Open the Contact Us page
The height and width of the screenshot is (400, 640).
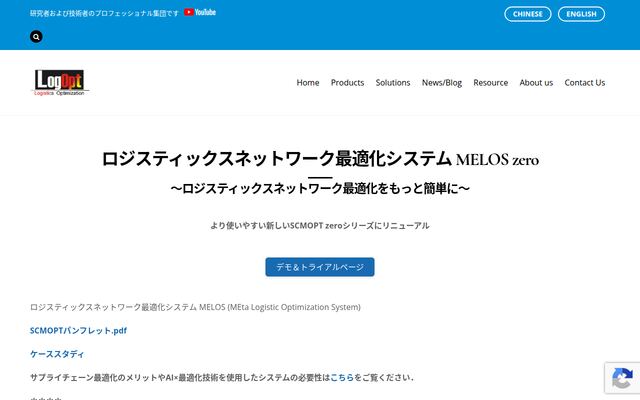(x=584, y=82)
